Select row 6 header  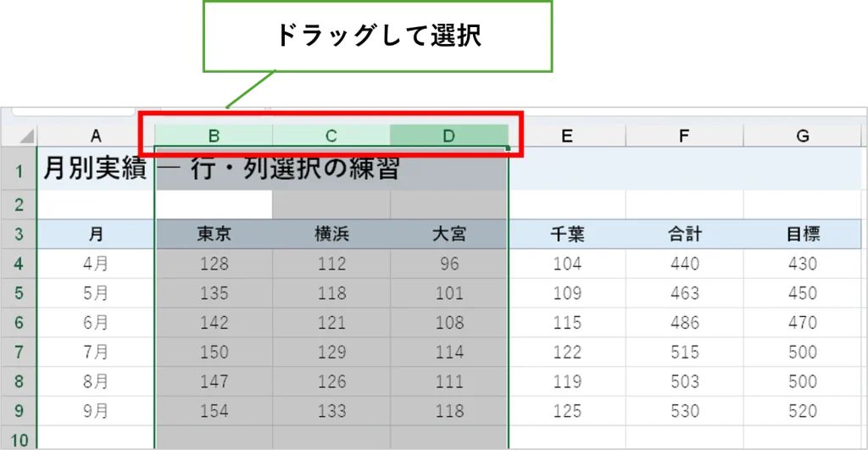19,322
